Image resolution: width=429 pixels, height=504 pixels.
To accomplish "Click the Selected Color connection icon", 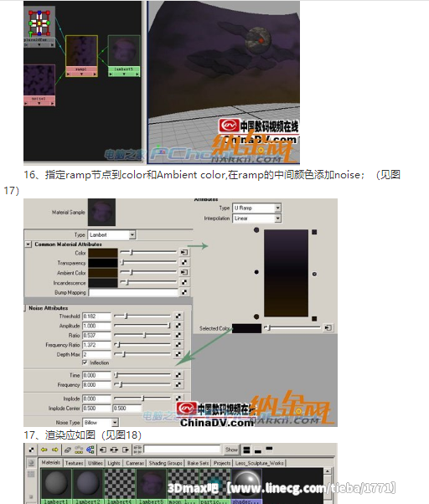I will pyautogui.click(x=328, y=328).
